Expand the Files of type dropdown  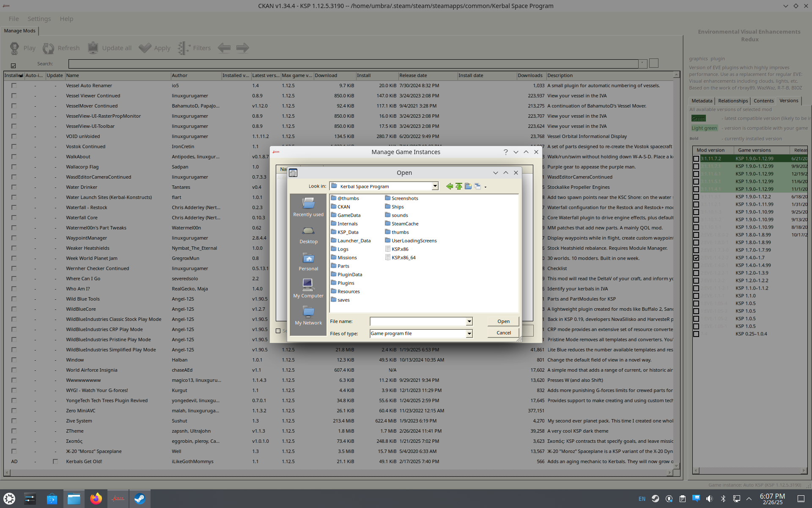pos(469,334)
